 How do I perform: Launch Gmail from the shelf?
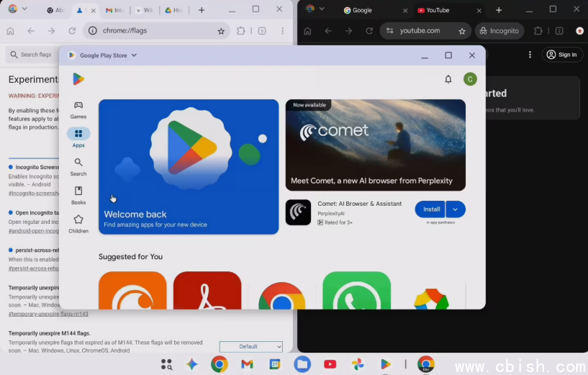[247, 364]
